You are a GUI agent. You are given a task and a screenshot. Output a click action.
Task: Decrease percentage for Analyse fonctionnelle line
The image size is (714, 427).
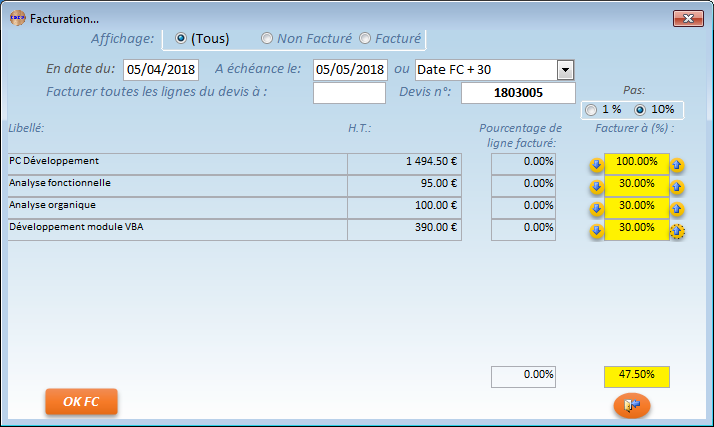(x=596, y=187)
